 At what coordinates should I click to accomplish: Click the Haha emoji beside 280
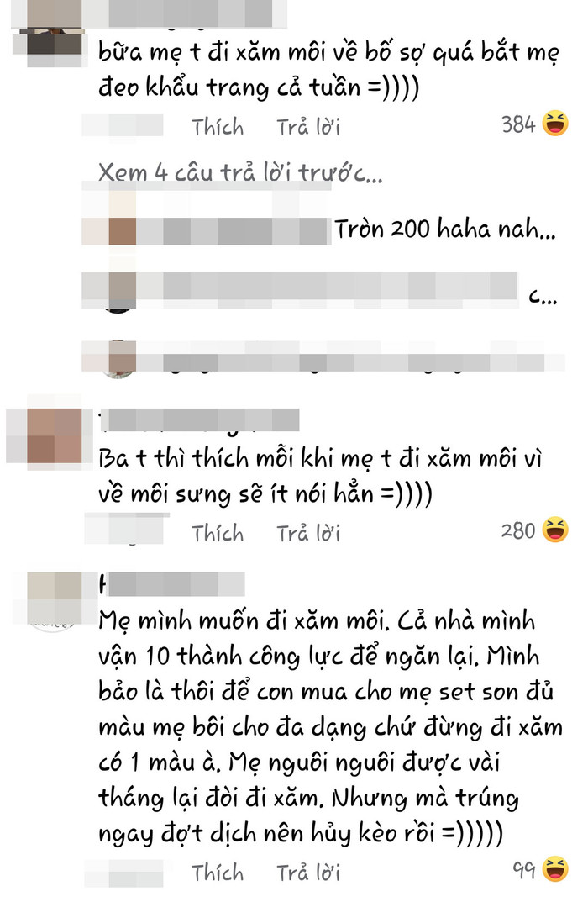click(x=555, y=530)
